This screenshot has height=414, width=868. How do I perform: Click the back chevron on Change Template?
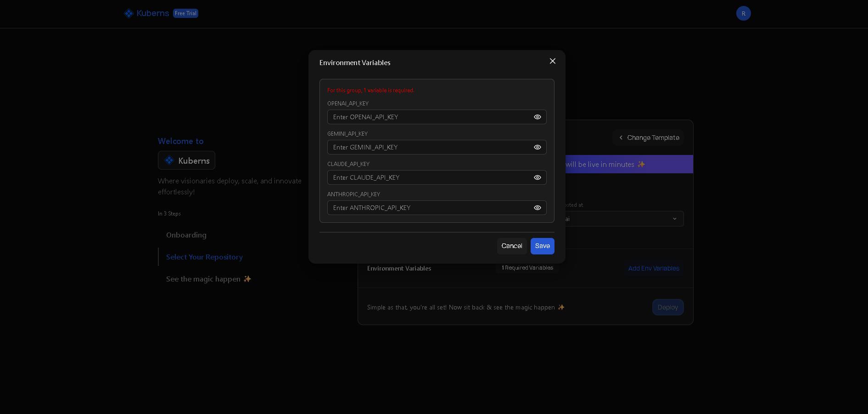(x=621, y=138)
